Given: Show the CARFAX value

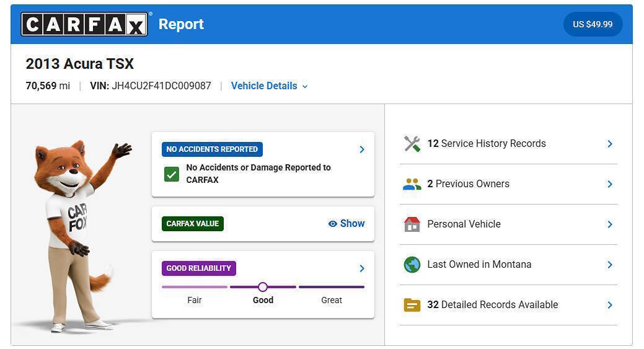Looking at the screenshot, I should tap(346, 224).
